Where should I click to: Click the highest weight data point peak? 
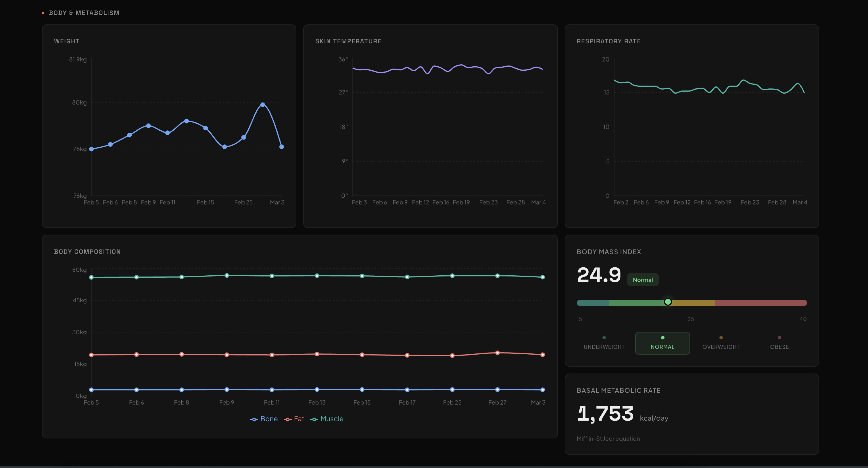click(x=262, y=105)
